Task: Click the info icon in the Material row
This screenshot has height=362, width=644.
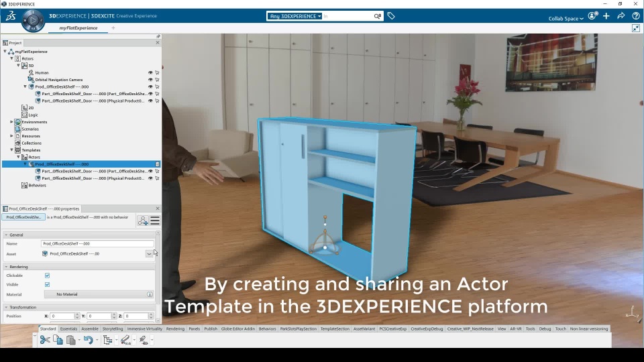Action: pos(150,294)
